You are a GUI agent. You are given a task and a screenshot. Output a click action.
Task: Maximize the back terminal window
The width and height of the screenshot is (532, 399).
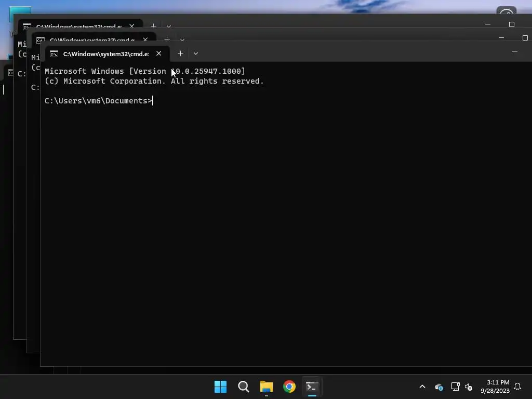(512, 24)
